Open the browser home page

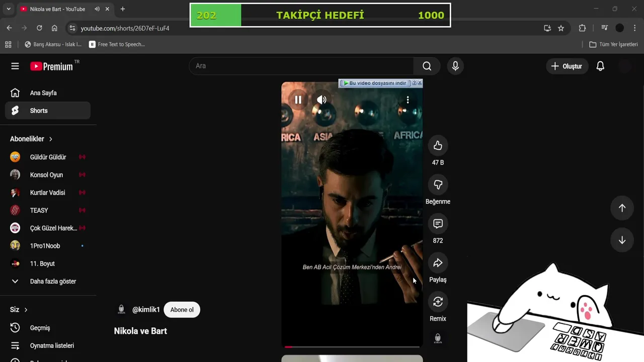click(x=54, y=28)
